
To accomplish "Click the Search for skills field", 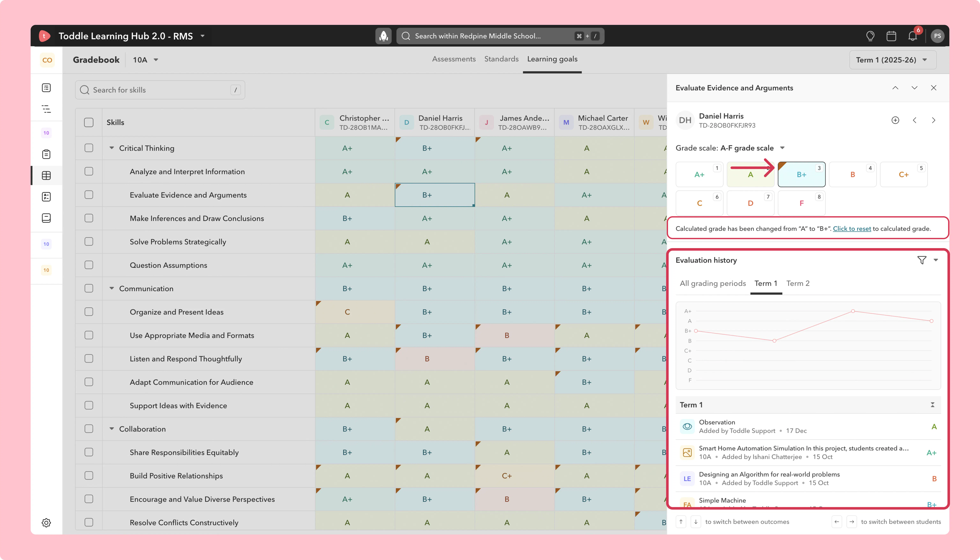I will tap(160, 90).
